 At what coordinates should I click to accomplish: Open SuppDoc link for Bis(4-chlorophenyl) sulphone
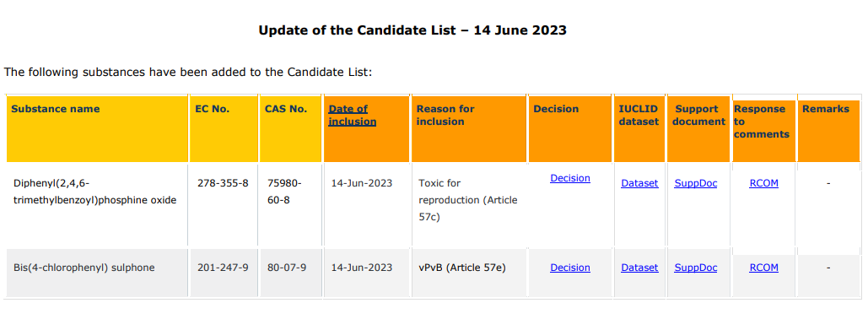pyautogui.click(x=695, y=268)
